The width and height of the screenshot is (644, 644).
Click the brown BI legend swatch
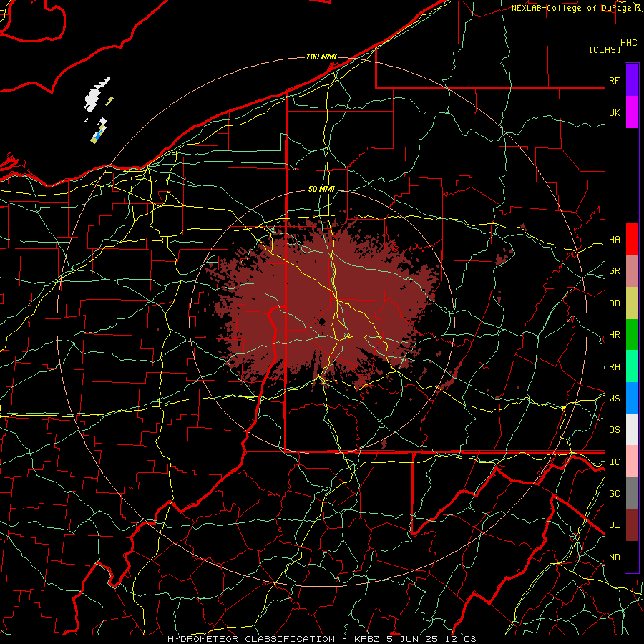(632, 525)
